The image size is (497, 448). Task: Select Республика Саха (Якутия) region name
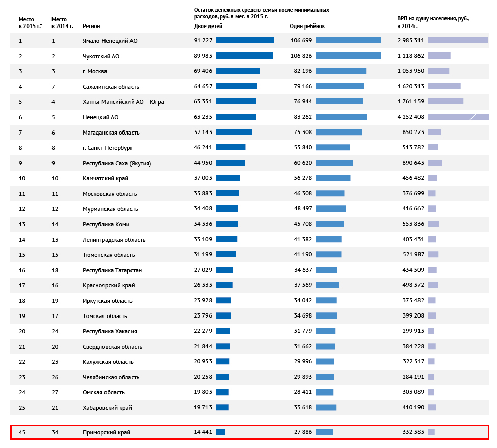point(117,163)
